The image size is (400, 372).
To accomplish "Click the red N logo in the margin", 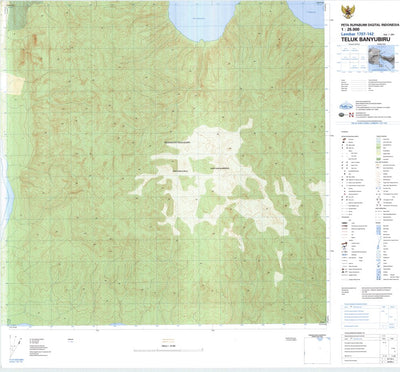I will pyautogui.click(x=351, y=115).
